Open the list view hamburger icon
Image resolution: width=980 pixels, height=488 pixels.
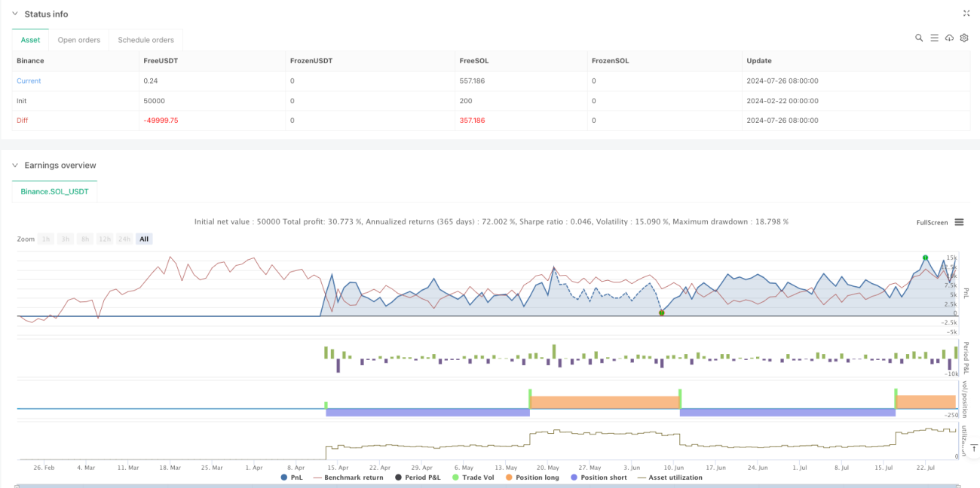point(934,38)
